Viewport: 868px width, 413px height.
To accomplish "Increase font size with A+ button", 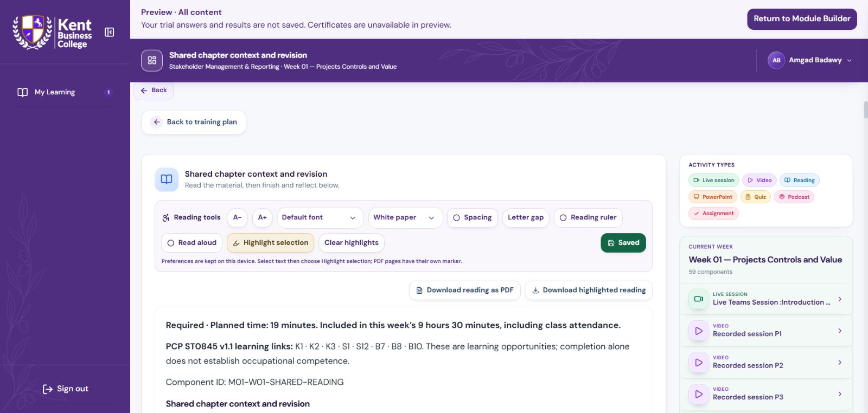I will 263,217.
